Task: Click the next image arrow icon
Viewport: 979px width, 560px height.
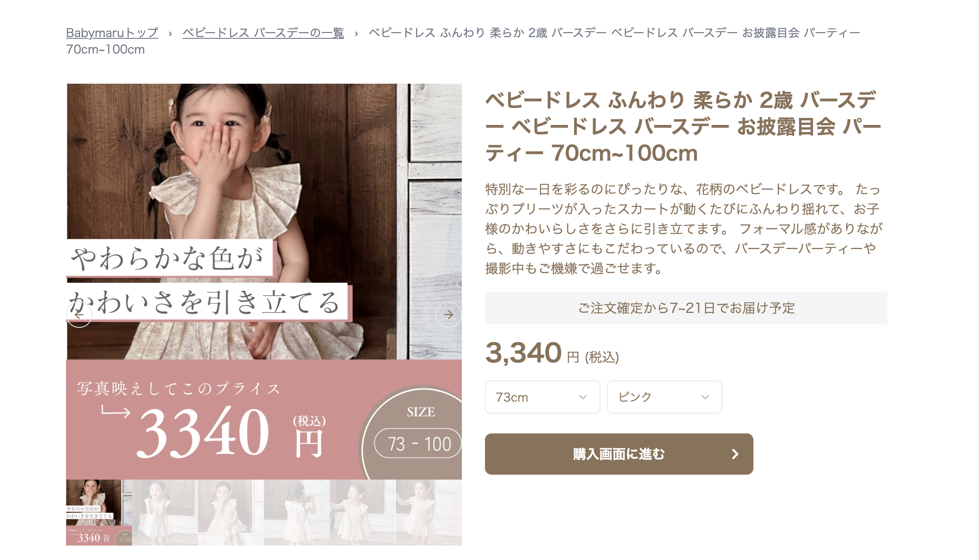Action: tap(449, 315)
